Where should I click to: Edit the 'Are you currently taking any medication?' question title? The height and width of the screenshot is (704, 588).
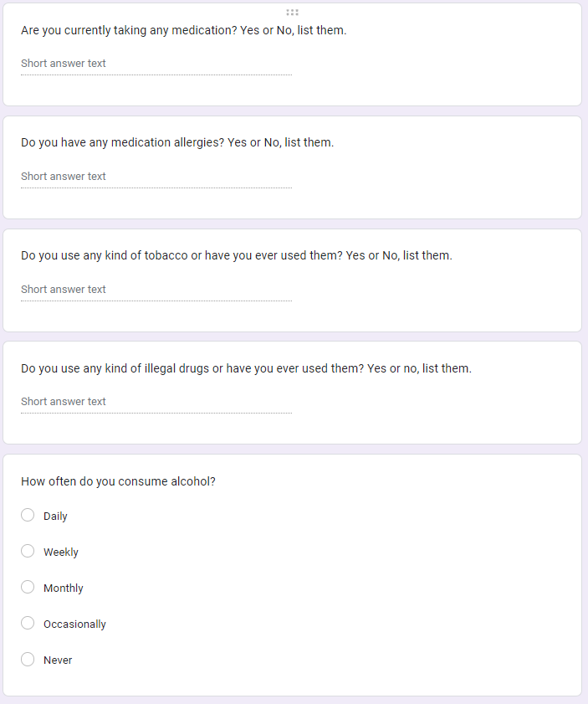pyautogui.click(x=183, y=30)
